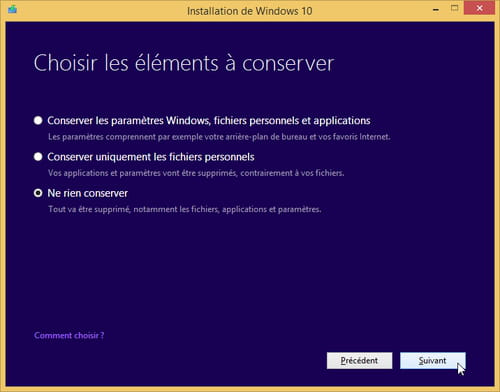Go back with the Précédent button
This screenshot has width=500, height=392.
pyautogui.click(x=359, y=361)
